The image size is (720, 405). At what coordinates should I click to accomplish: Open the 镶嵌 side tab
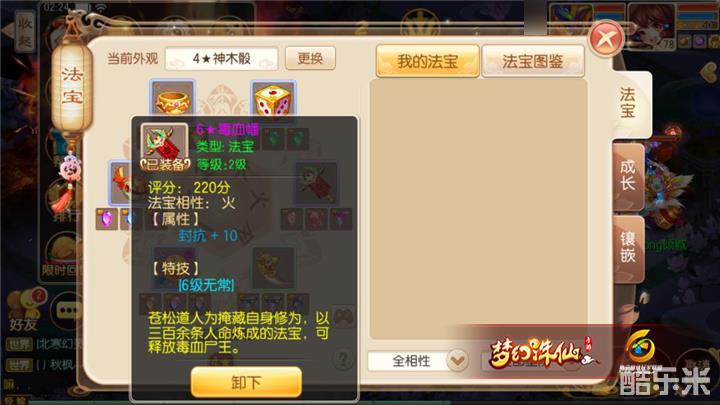[628, 248]
